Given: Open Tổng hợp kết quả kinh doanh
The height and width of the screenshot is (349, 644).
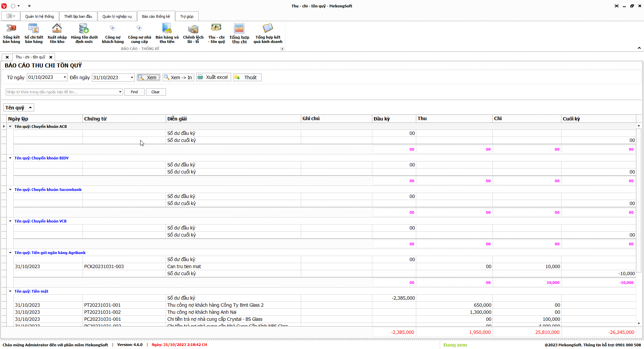Looking at the screenshot, I should tap(268, 33).
